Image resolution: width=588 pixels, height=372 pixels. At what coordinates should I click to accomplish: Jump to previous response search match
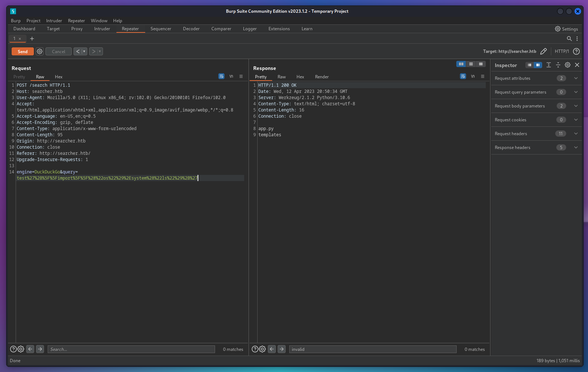272,349
